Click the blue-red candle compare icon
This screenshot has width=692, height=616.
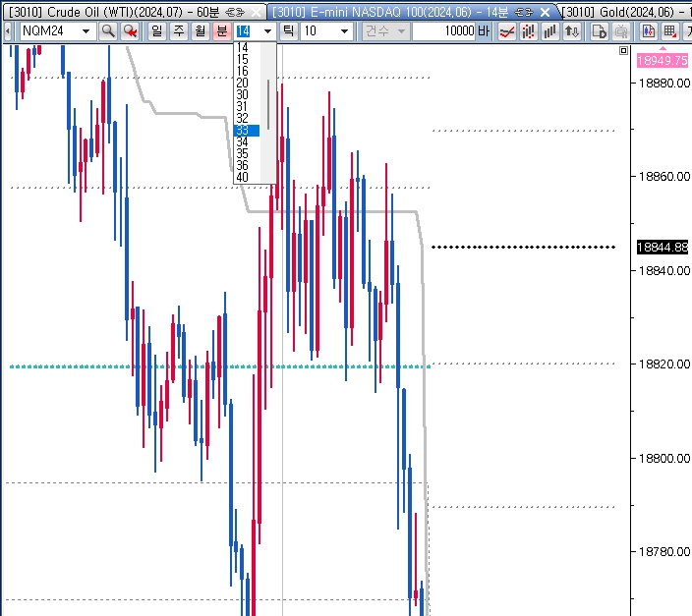pyautogui.click(x=649, y=31)
